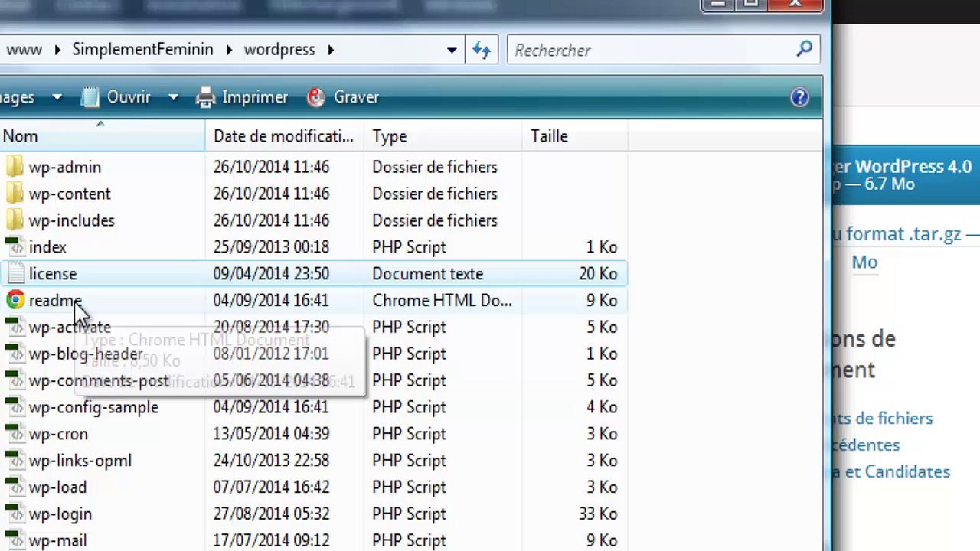The image size is (980, 551).
Task: Click the license text document icon
Action: click(x=15, y=274)
